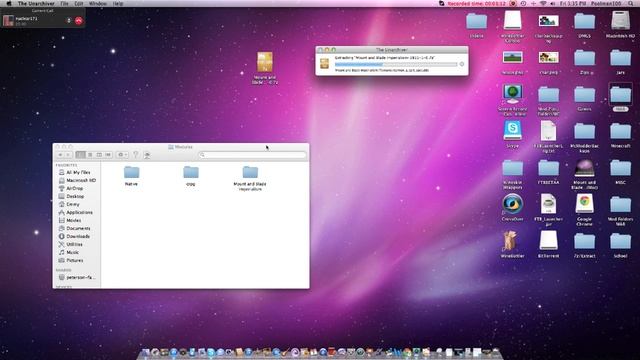
Task: Select the Native folder in Finder
Action: pyautogui.click(x=131, y=172)
